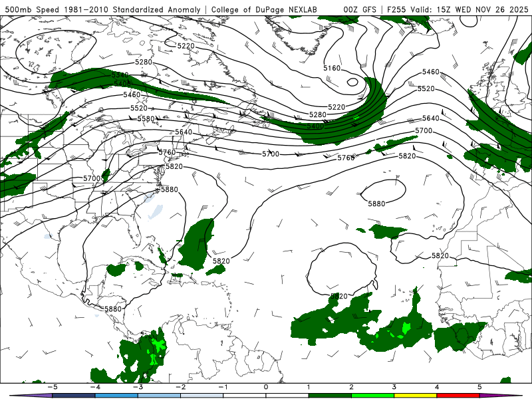The image size is (532, 399).
Task: Click the 5220 contour label over northern Canada
Action: [186, 46]
